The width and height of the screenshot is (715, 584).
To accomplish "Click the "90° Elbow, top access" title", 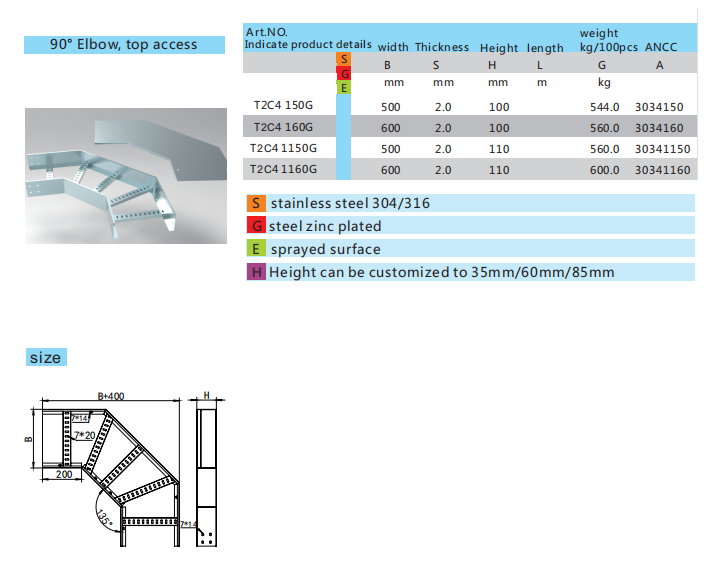I will (124, 44).
